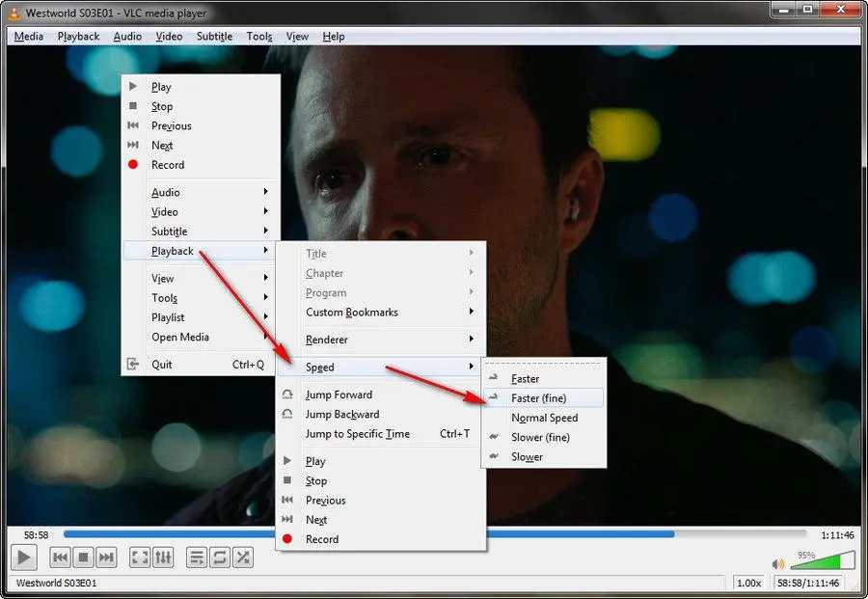Open the Tools menu in menu bar
868x599 pixels.
tap(259, 37)
